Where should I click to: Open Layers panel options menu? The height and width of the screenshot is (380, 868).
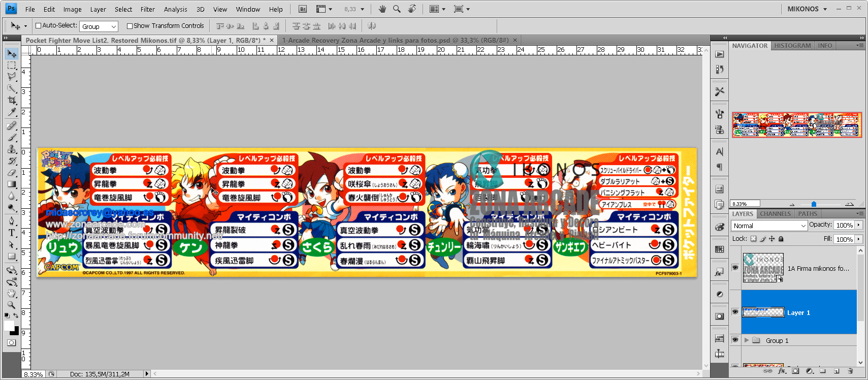point(859,214)
